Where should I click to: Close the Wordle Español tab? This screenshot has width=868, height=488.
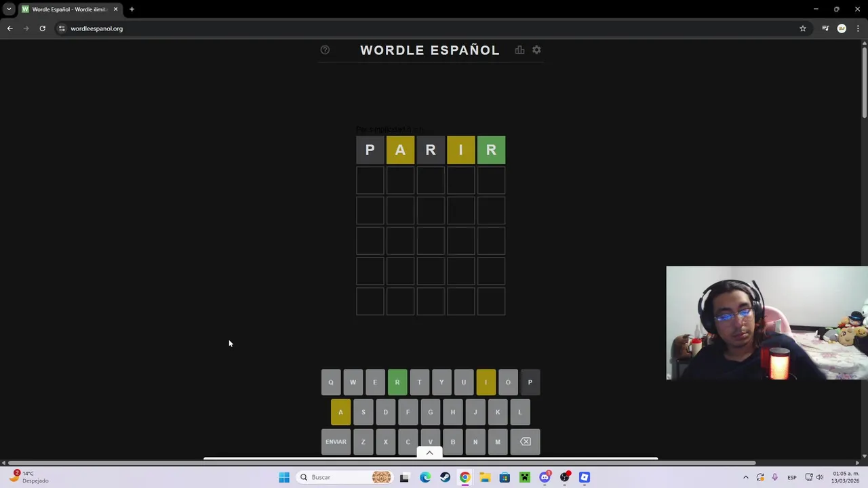tap(115, 9)
